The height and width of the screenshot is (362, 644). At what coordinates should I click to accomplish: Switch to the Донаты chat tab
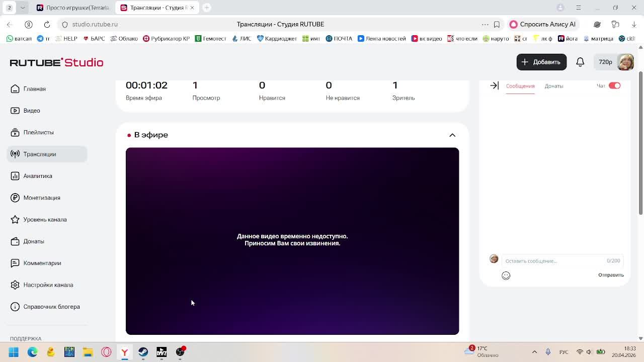(x=554, y=86)
